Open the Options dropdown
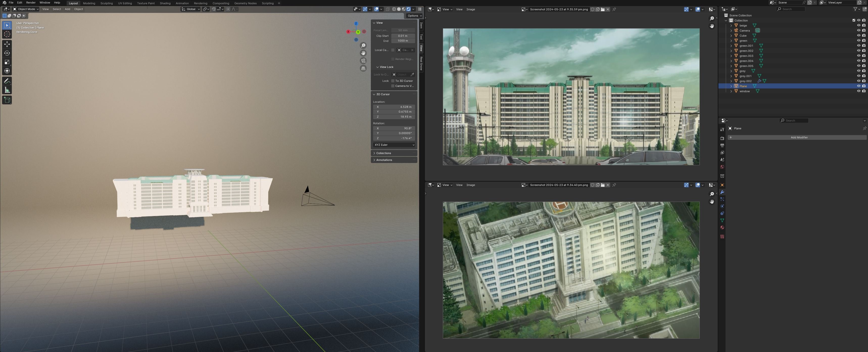 coord(415,15)
